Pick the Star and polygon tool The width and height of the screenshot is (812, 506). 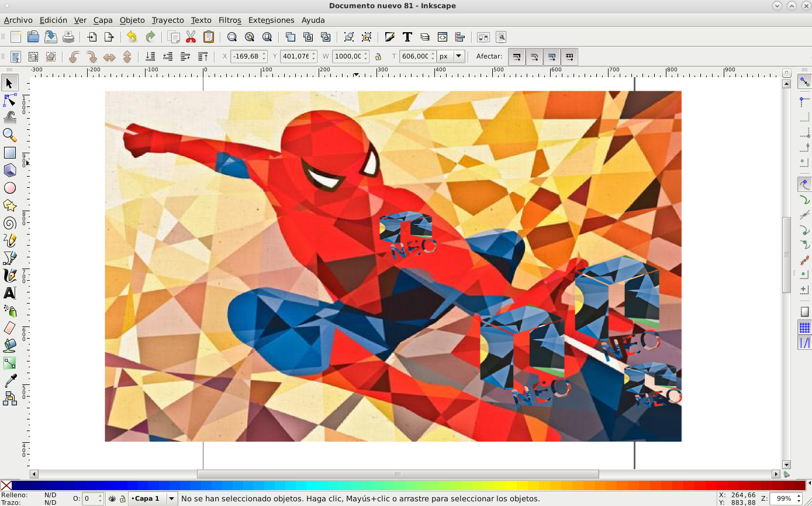pos(9,205)
